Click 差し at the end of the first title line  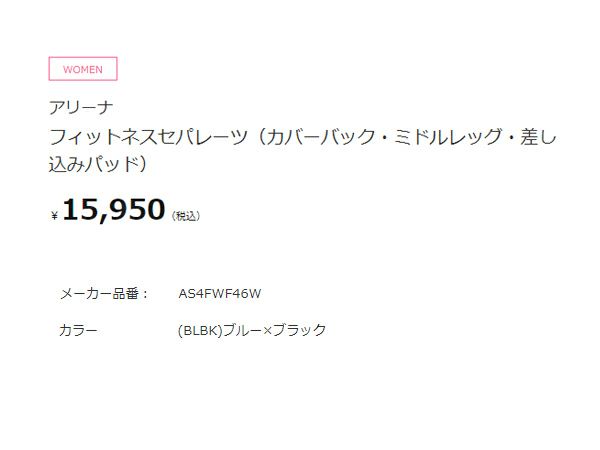click(539, 137)
